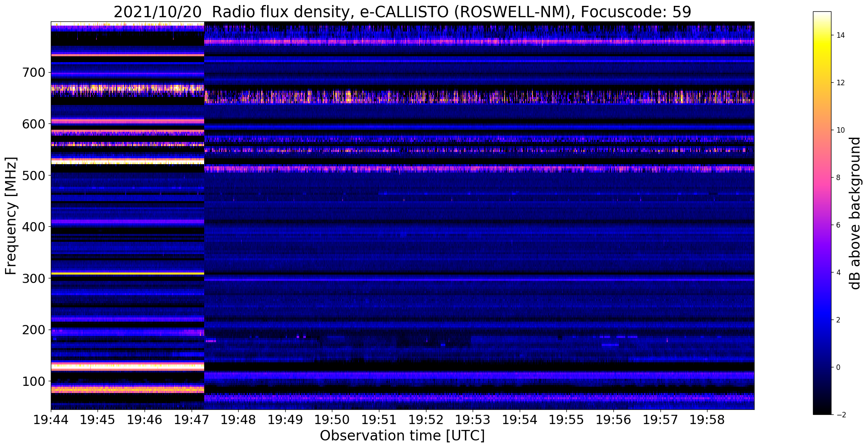The image size is (868, 448).
Task: Click the 19:54 time tick label
Action: (x=520, y=420)
